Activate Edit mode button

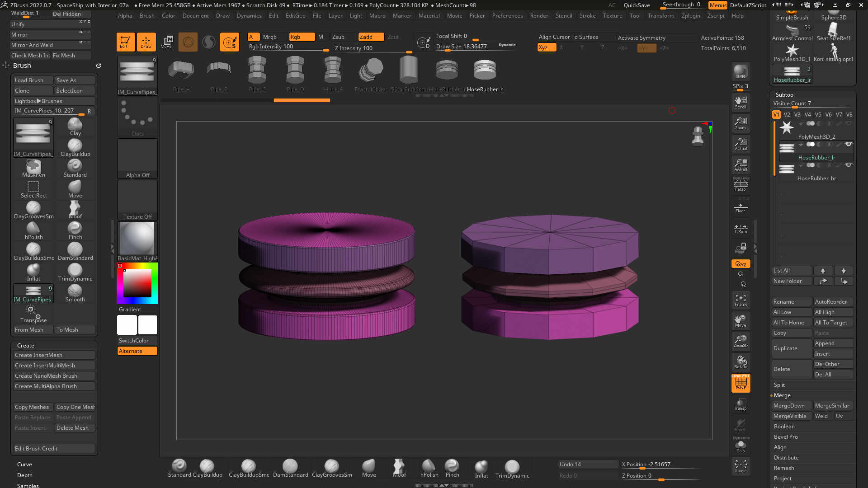coord(125,42)
